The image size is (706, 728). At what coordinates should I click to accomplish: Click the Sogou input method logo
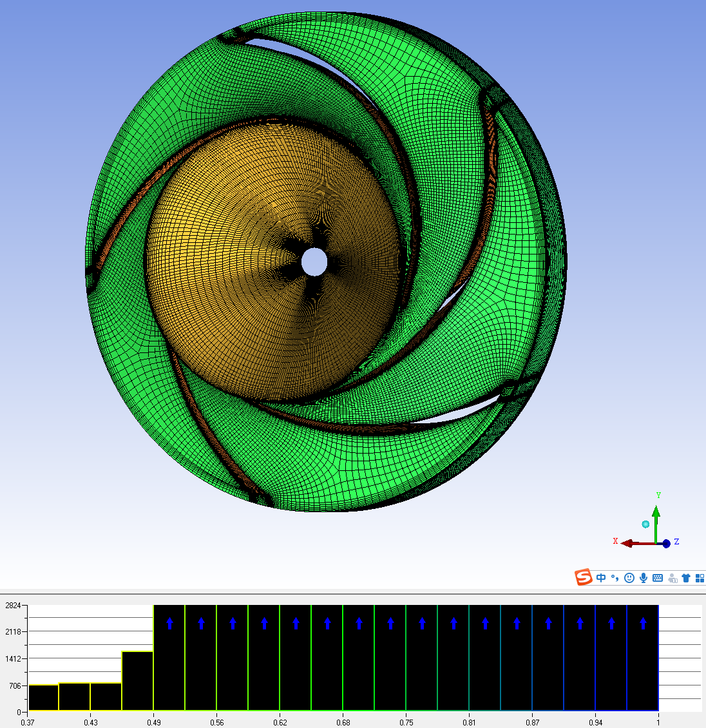tap(584, 577)
